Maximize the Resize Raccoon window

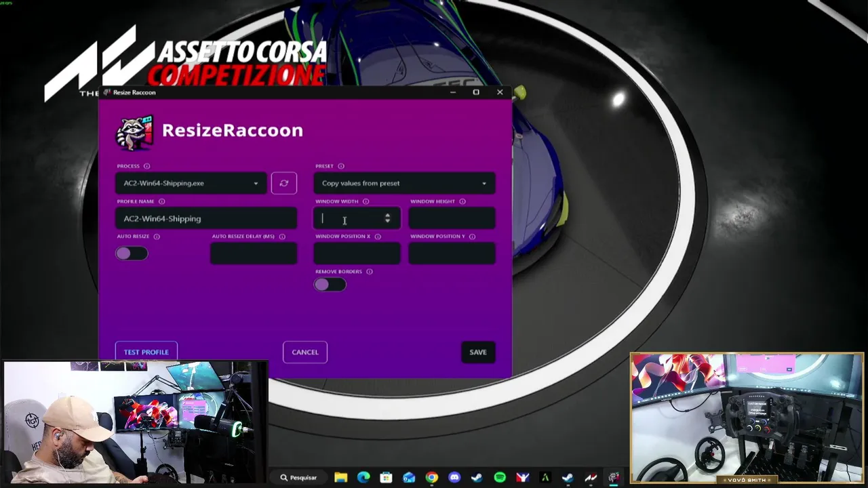click(476, 92)
